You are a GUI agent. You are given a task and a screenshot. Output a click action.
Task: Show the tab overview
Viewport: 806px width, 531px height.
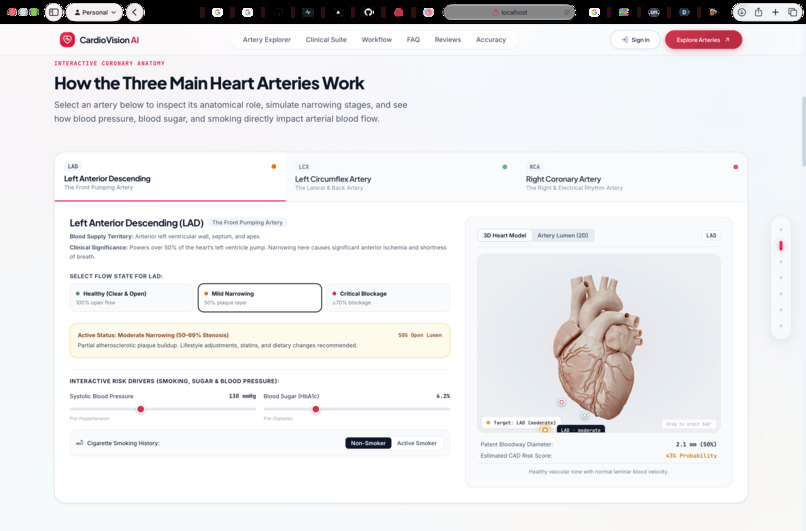(792, 12)
